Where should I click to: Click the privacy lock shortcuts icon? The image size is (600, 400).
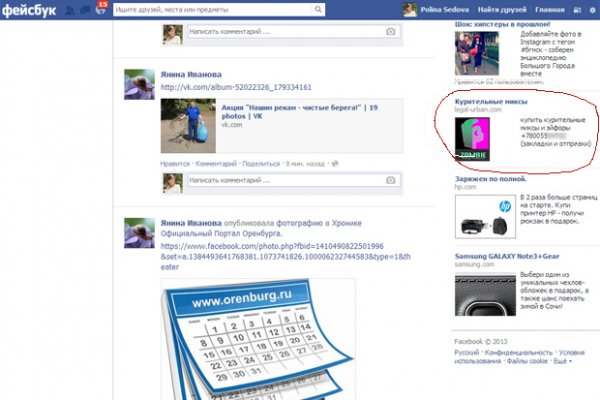point(576,10)
